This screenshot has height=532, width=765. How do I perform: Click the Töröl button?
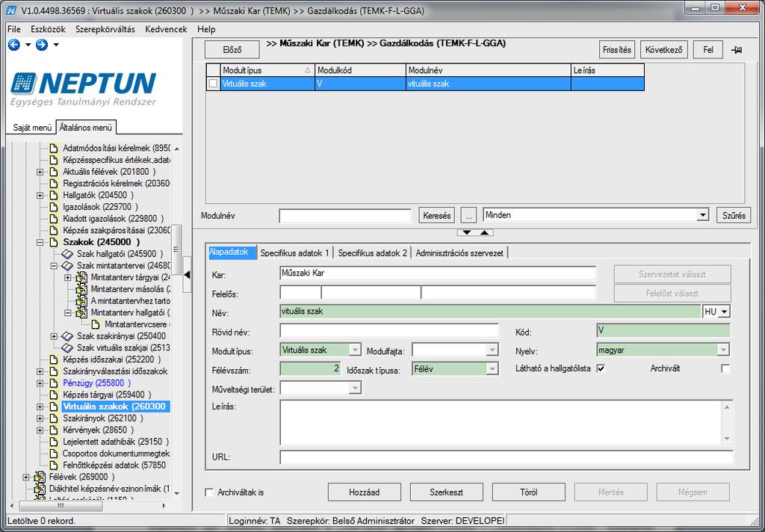[x=529, y=492]
